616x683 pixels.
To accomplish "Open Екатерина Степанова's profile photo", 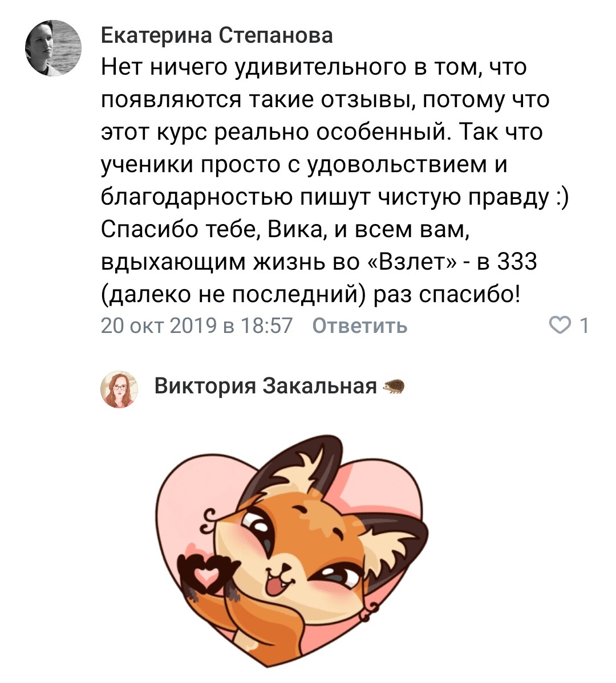I will [x=53, y=48].
